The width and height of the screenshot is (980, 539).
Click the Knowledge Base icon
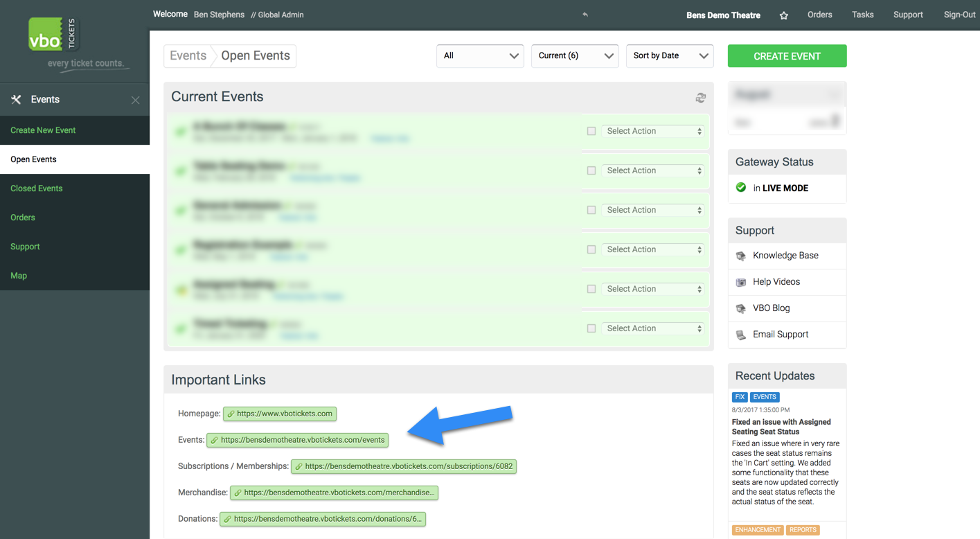point(741,256)
